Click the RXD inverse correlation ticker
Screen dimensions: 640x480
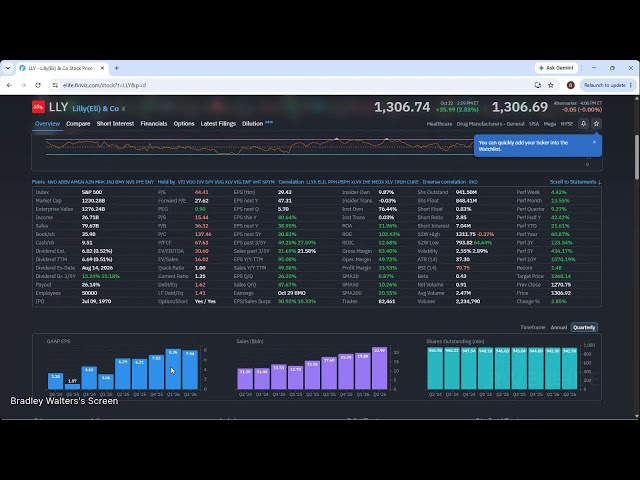[473, 182]
